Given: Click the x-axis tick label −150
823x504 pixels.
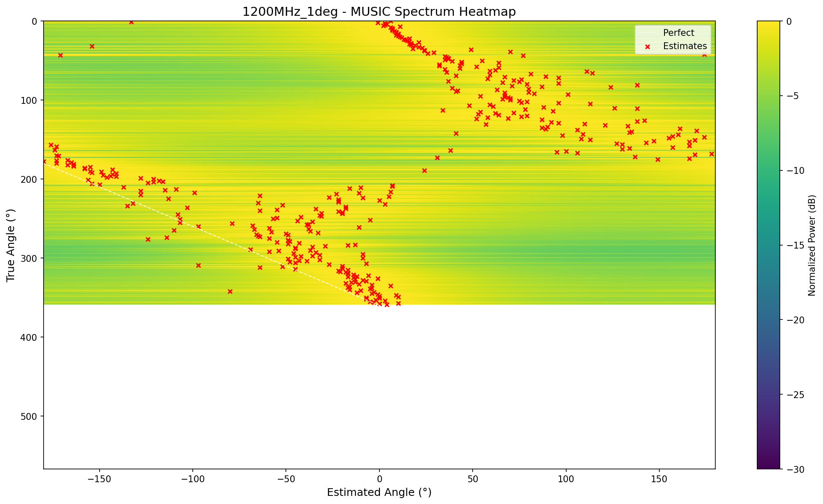Looking at the screenshot, I should click(x=99, y=479).
